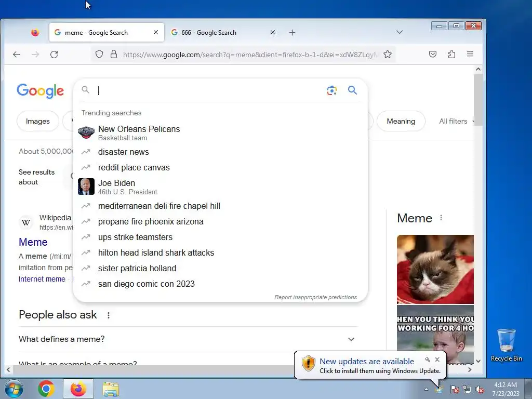Dismiss the New updates notification balloon

437,360
